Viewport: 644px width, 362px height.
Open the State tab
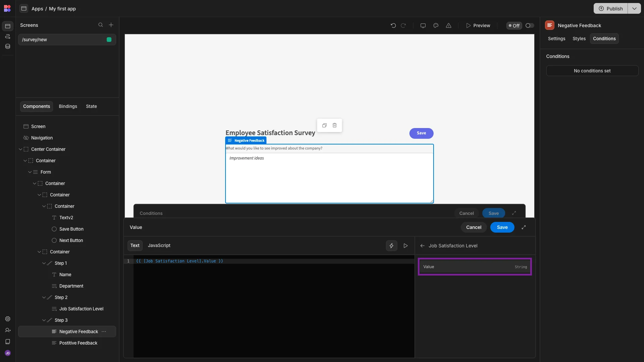(x=91, y=106)
